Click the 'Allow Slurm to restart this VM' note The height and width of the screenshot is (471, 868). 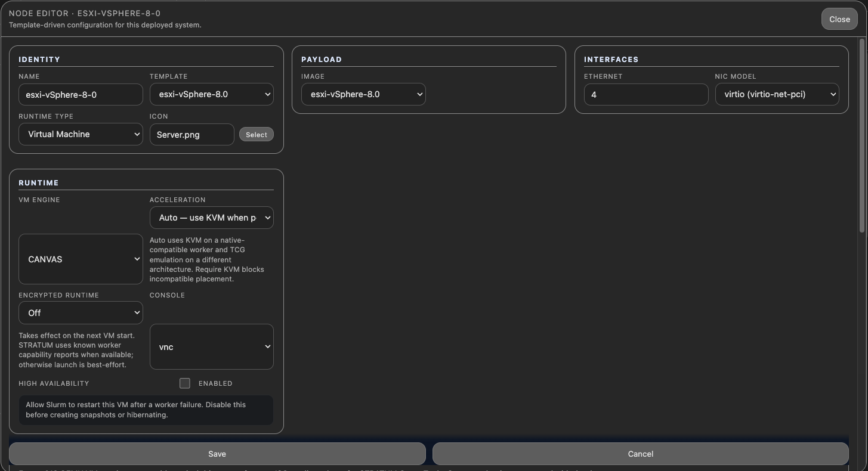tap(146, 410)
